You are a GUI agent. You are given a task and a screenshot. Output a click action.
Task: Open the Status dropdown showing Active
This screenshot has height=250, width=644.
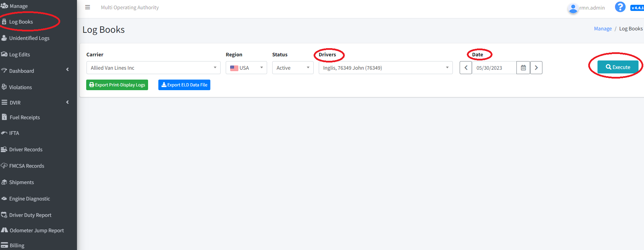292,68
